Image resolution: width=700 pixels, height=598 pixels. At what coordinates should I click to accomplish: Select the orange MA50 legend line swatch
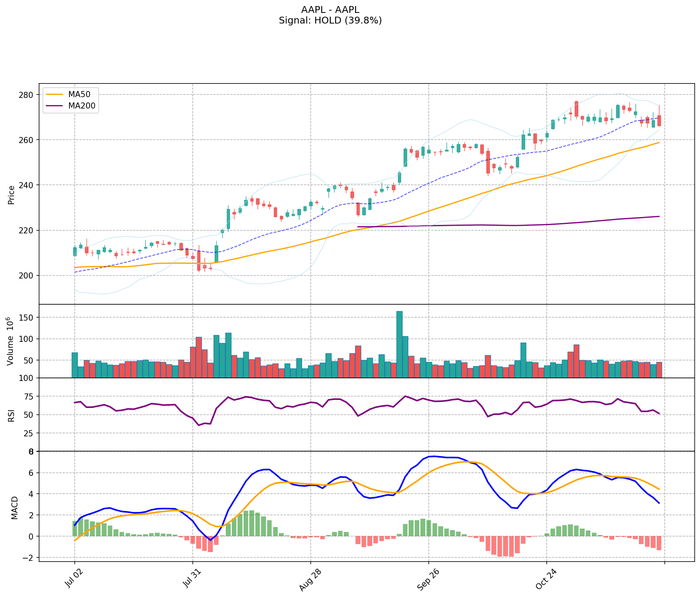pyautogui.click(x=55, y=94)
